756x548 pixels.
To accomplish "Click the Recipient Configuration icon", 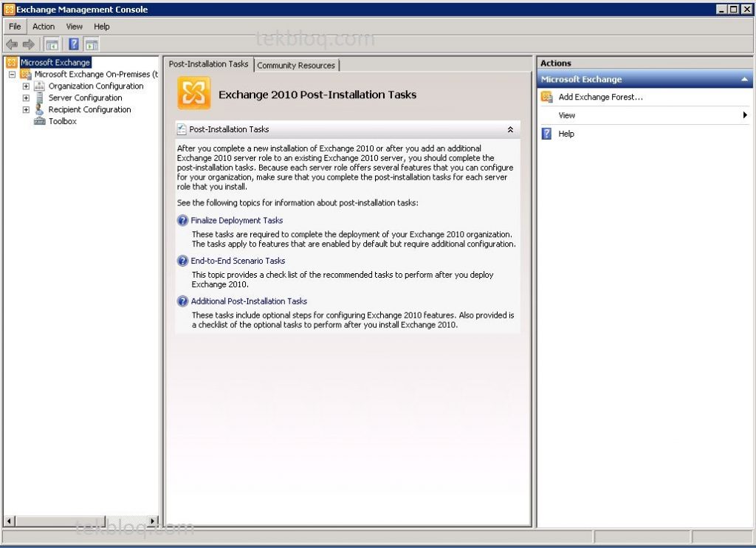I will tap(40, 109).
